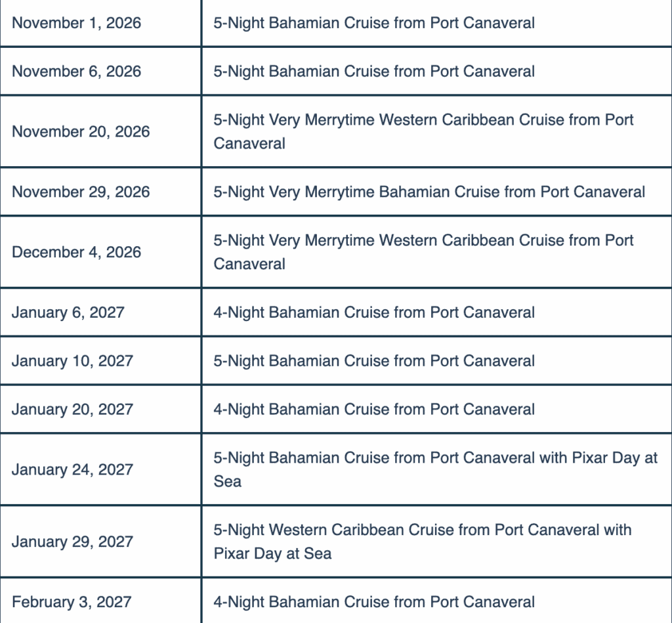Click the November 29, 2026 date cell
This screenshot has height=623, width=672.
81,192
